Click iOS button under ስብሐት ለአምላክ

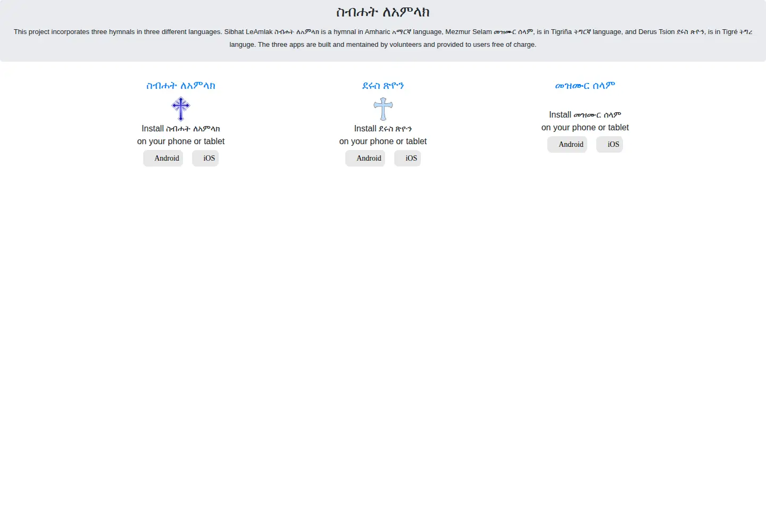(x=205, y=158)
